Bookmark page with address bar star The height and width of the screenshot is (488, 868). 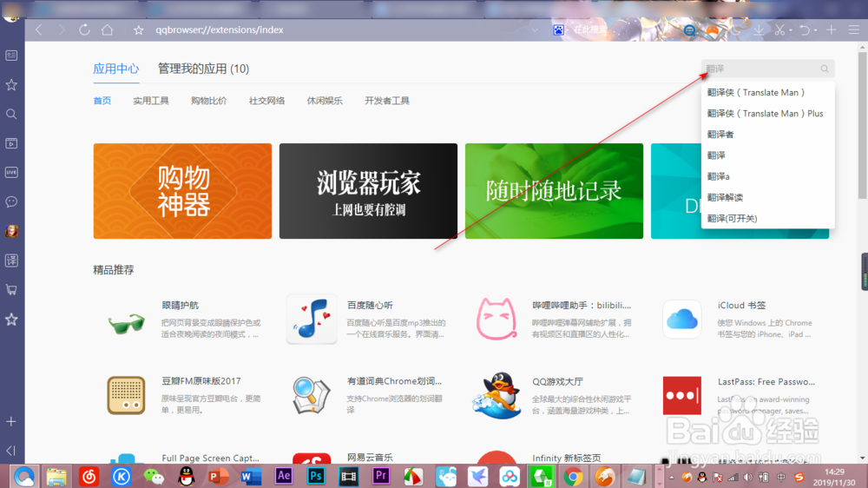click(x=138, y=30)
